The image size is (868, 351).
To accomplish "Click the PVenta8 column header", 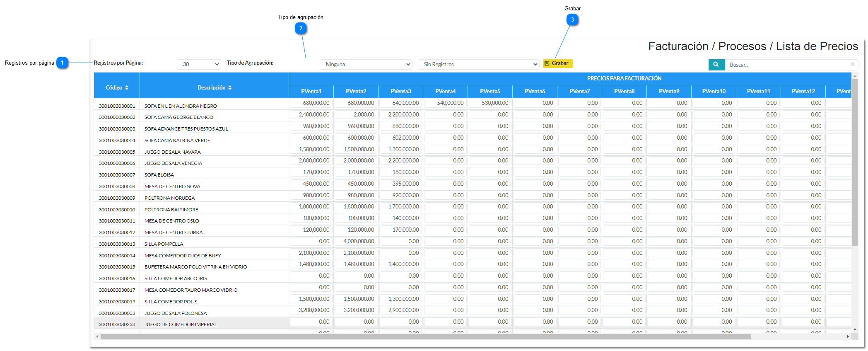I will (x=624, y=92).
